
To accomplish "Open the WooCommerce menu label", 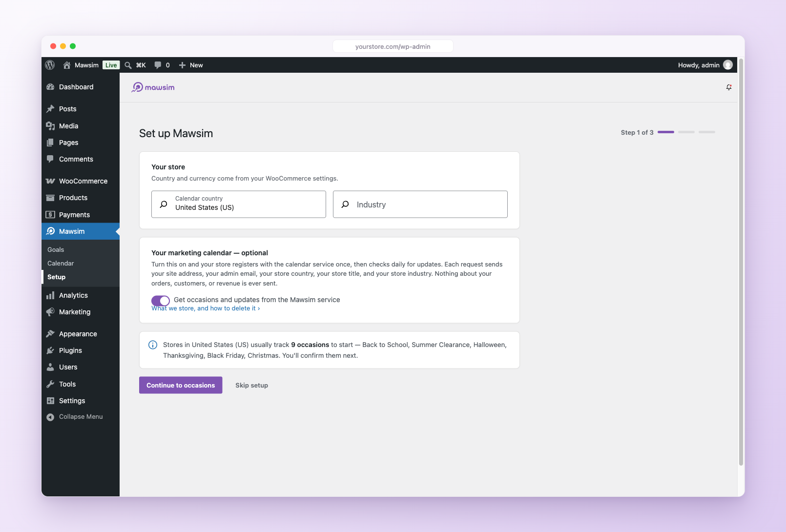I will pos(83,181).
